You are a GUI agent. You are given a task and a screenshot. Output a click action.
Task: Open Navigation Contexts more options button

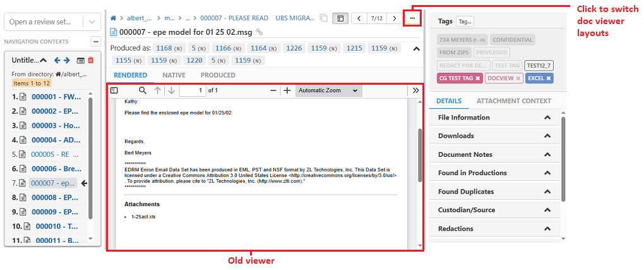(x=96, y=42)
